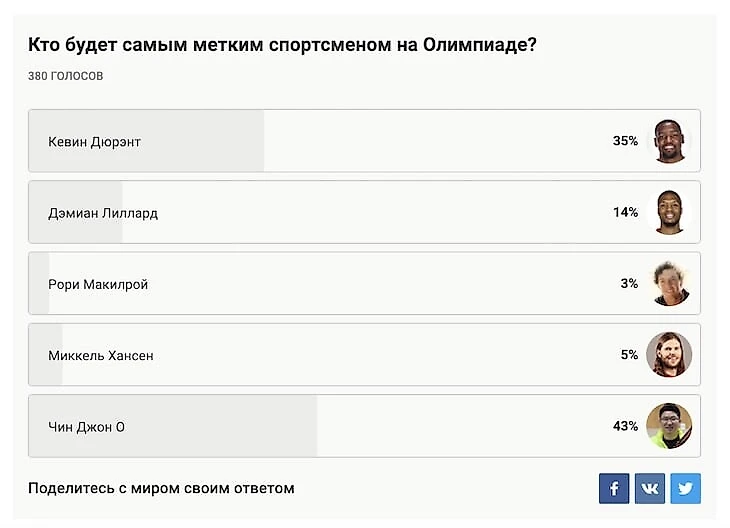Click the poll question heading
The image size is (730, 528).
282,46
